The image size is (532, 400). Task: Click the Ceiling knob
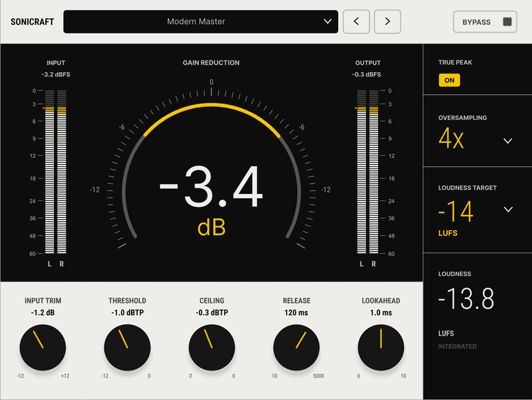(x=211, y=347)
